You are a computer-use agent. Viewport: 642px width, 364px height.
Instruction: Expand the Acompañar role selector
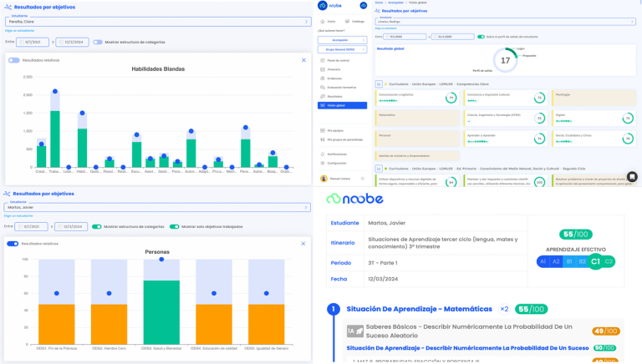click(342, 39)
